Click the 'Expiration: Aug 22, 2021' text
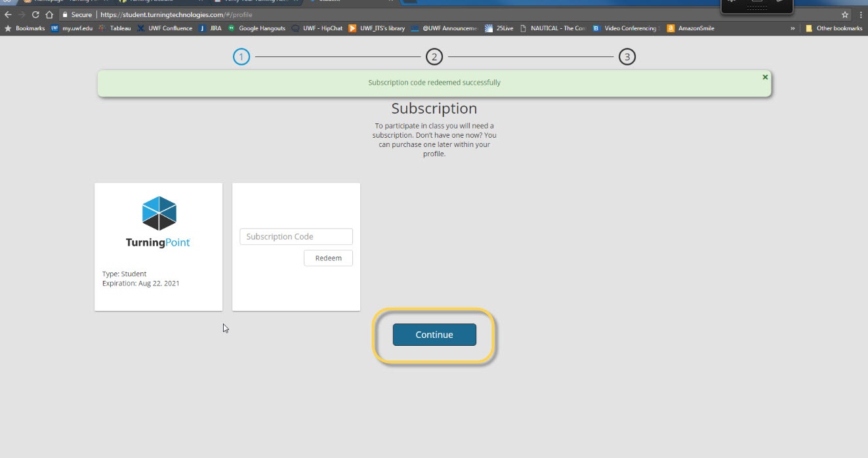The width and height of the screenshot is (868, 458). click(x=141, y=283)
